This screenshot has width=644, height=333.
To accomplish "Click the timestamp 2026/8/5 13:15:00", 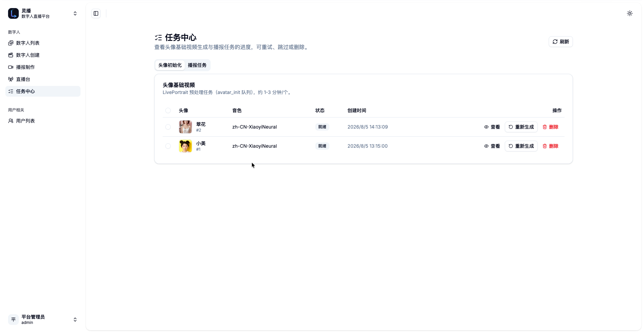I will (x=368, y=146).
